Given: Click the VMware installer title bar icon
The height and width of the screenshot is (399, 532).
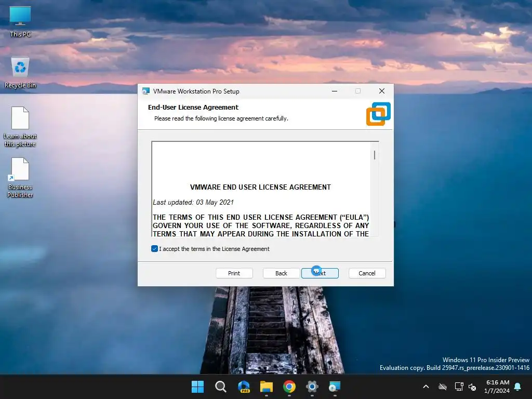Looking at the screenshot, I should [146, 91].
